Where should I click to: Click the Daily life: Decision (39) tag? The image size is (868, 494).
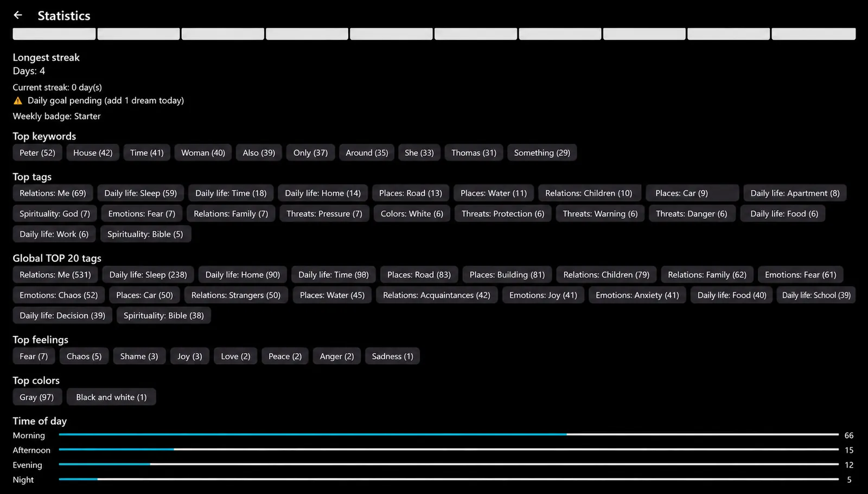[62, 316]
